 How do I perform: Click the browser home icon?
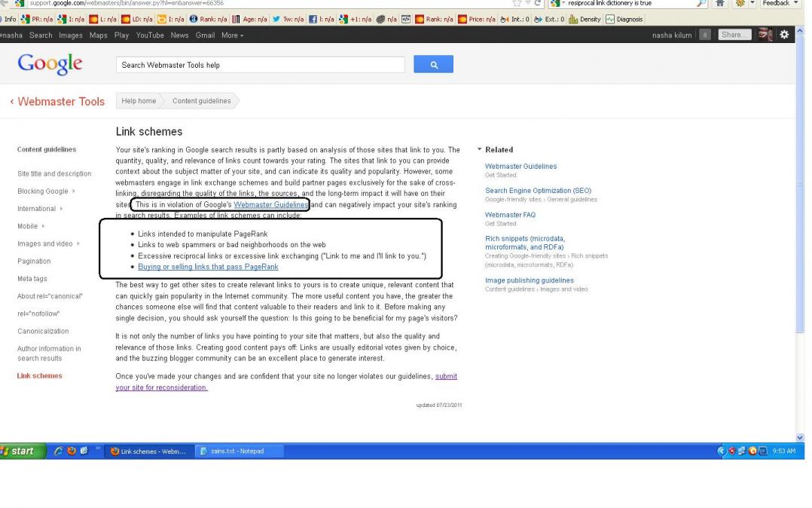tap(720, 4)
